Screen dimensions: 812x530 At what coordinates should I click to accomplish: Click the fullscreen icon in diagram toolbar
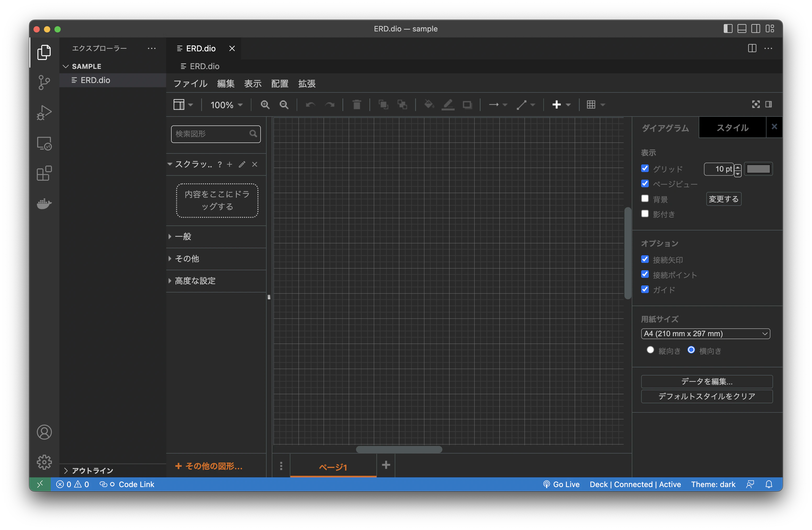pyautogui.click(x=756, y=104)
